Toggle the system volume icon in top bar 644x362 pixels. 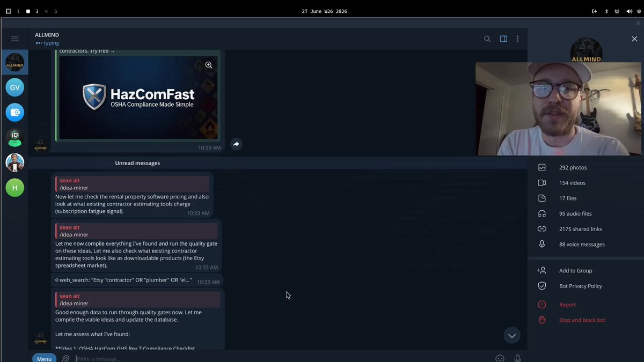(629, 11)
